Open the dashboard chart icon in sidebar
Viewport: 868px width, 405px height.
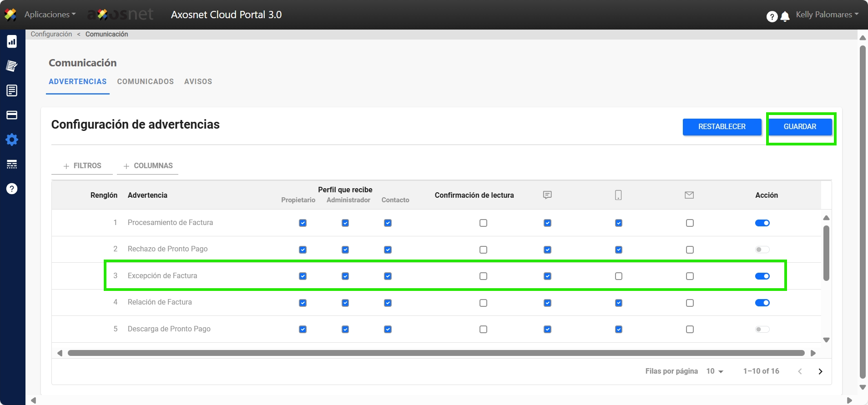click(x=12, y=42)
